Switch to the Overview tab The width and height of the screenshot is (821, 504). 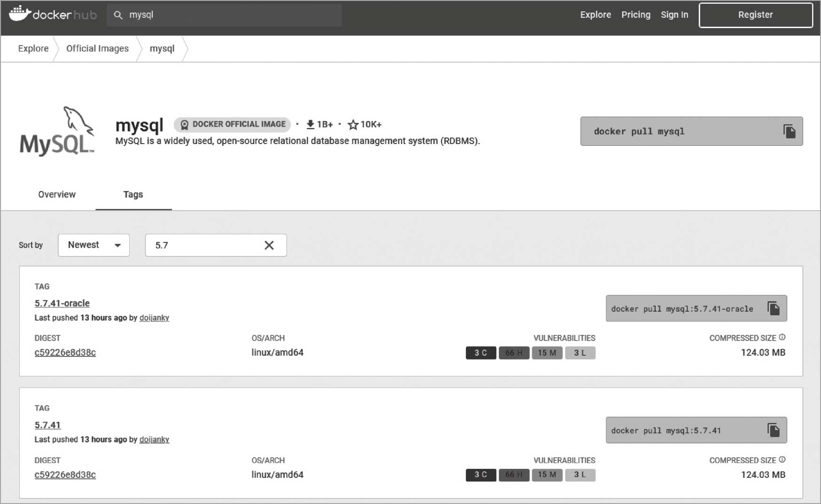[57, 194]
